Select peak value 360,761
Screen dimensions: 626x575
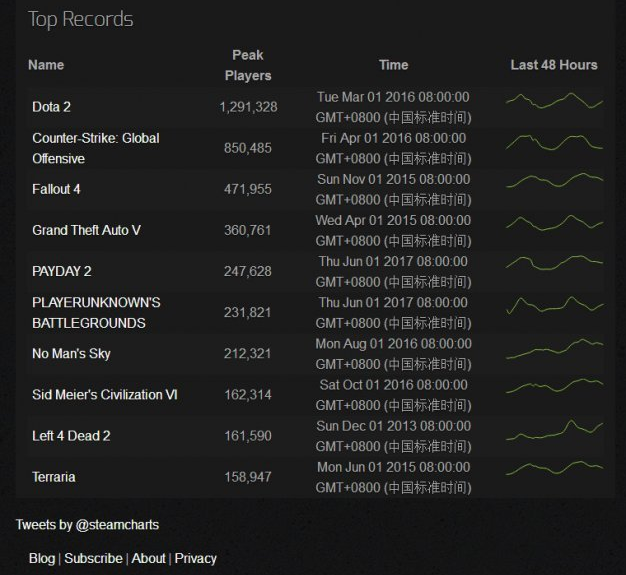pos(248,230)
